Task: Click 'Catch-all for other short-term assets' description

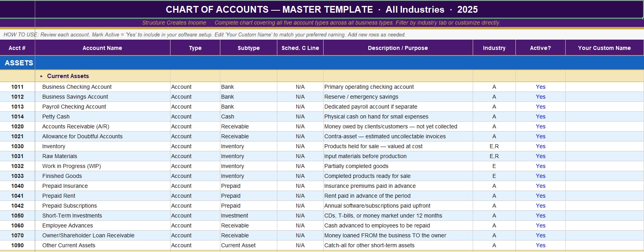Action: pos(398,245)
